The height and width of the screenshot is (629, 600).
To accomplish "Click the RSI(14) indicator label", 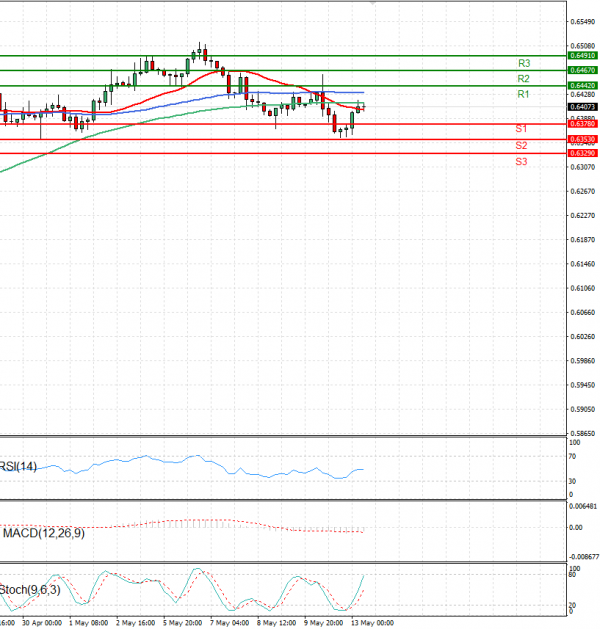I will [x=18, y=467].
